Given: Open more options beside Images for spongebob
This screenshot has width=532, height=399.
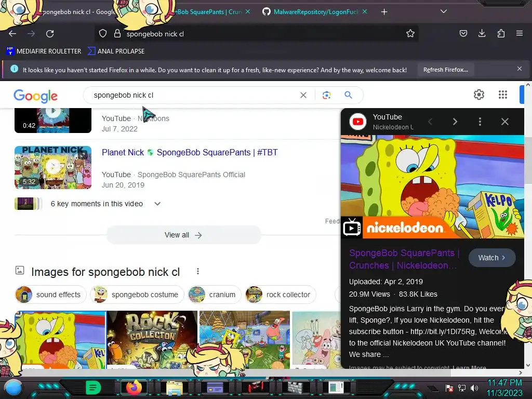Looking at the screenshot, I should tap(198, 271).
